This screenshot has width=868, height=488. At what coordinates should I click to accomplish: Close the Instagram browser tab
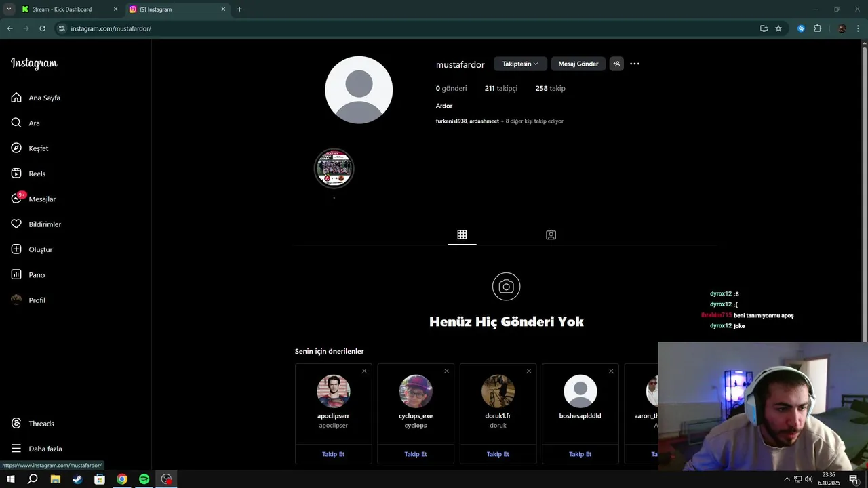click(x=223, y=9)
